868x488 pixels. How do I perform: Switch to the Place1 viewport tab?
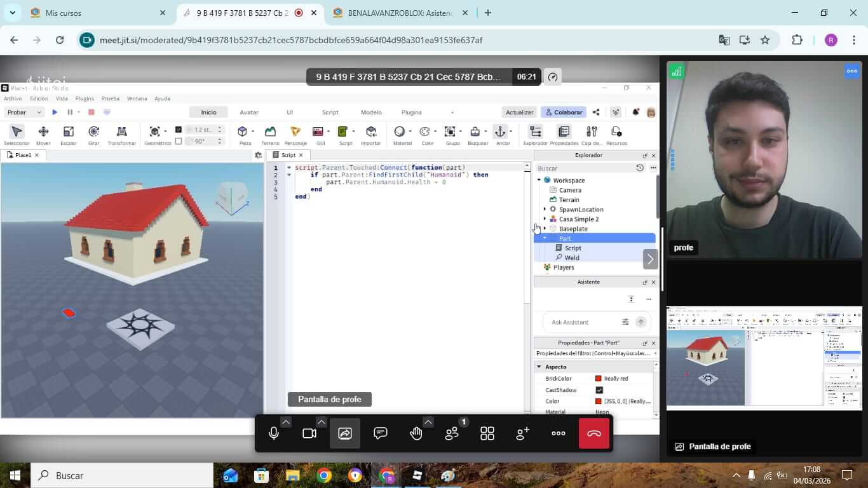[x=23, y=155]
